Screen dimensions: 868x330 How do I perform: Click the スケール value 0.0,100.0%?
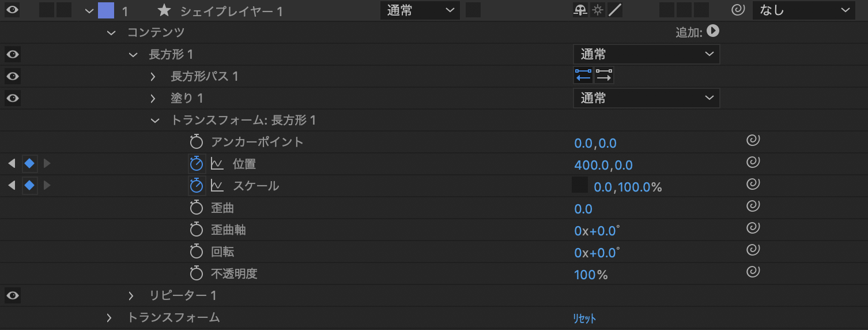[628, 187]
